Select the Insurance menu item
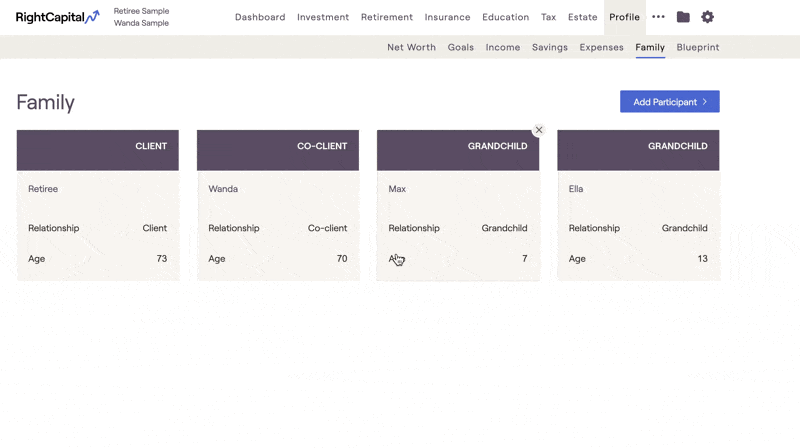Screen dimensions: 800x448 [x=447, y=17]
